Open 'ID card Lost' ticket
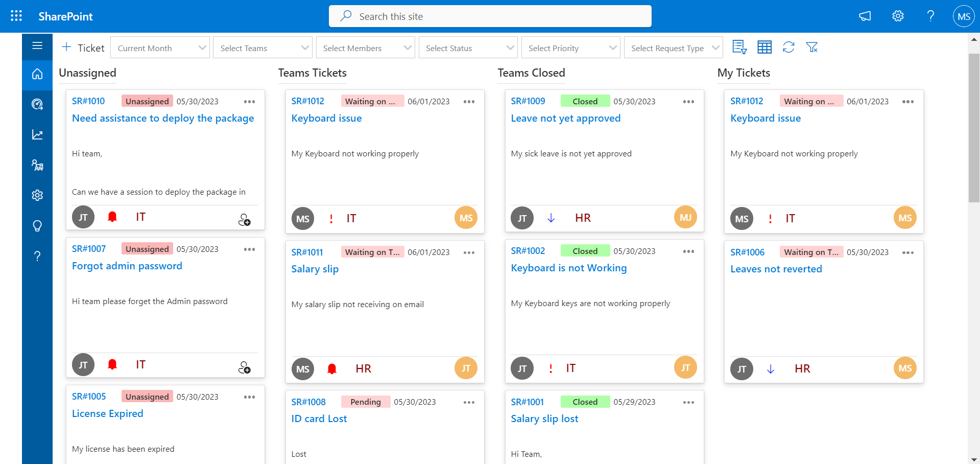Screen dimensions: 980x464 319,419
